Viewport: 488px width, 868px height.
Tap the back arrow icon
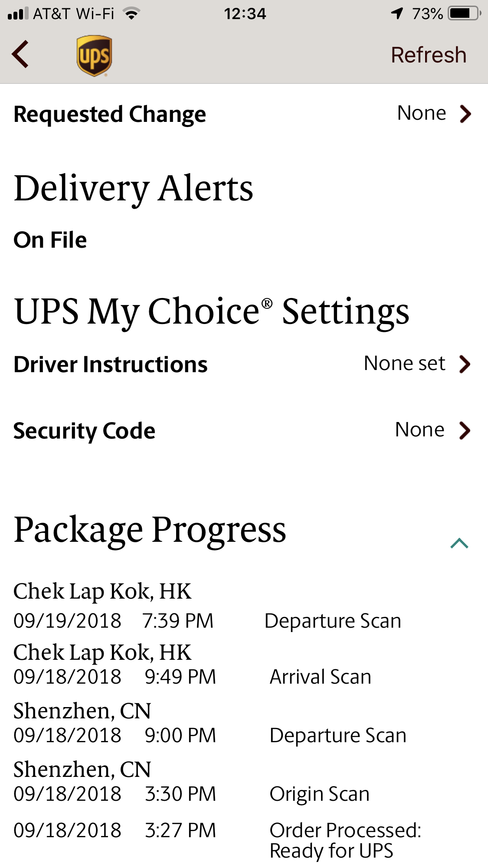[20, 54]
